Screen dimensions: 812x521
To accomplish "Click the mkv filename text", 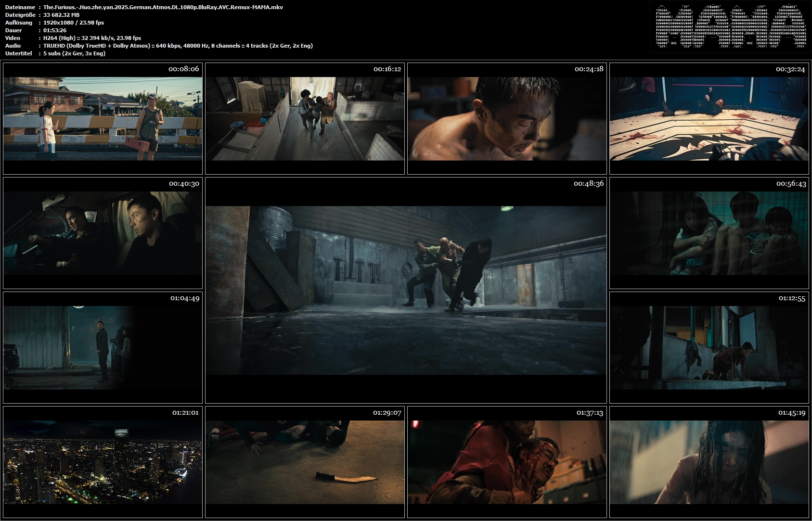I will coord(163,7).
